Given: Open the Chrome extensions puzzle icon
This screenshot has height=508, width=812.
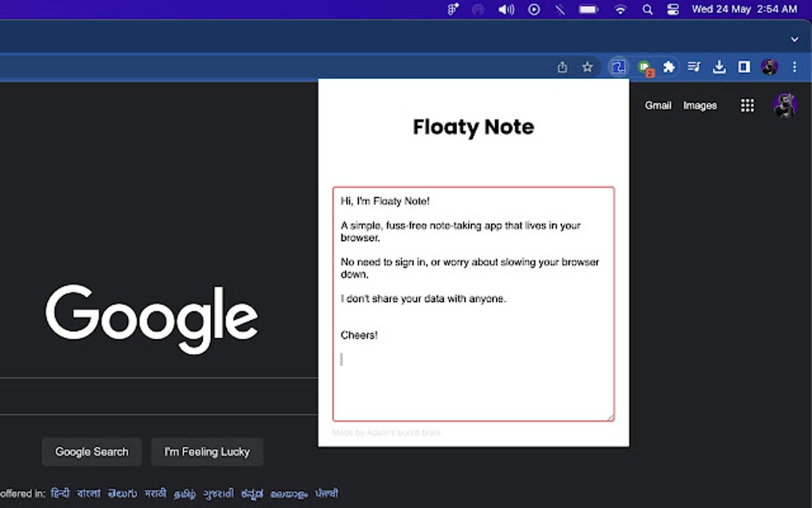Looking at the screenshot, I should [x=669, y=67].
